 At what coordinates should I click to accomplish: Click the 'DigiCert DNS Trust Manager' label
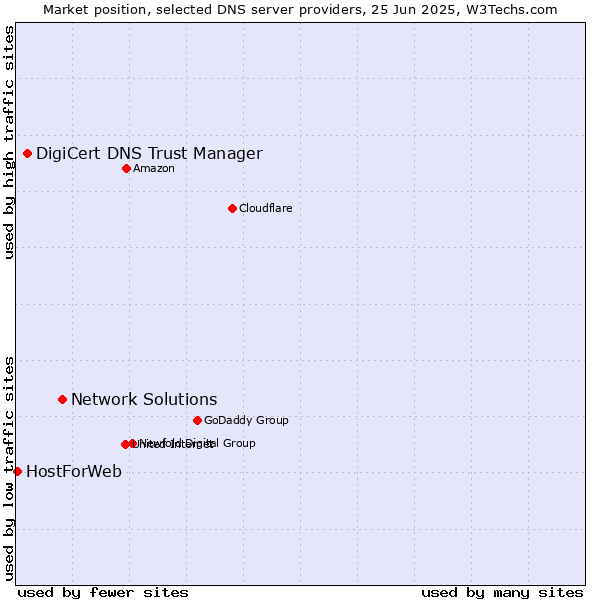click(x=149, y=153)
